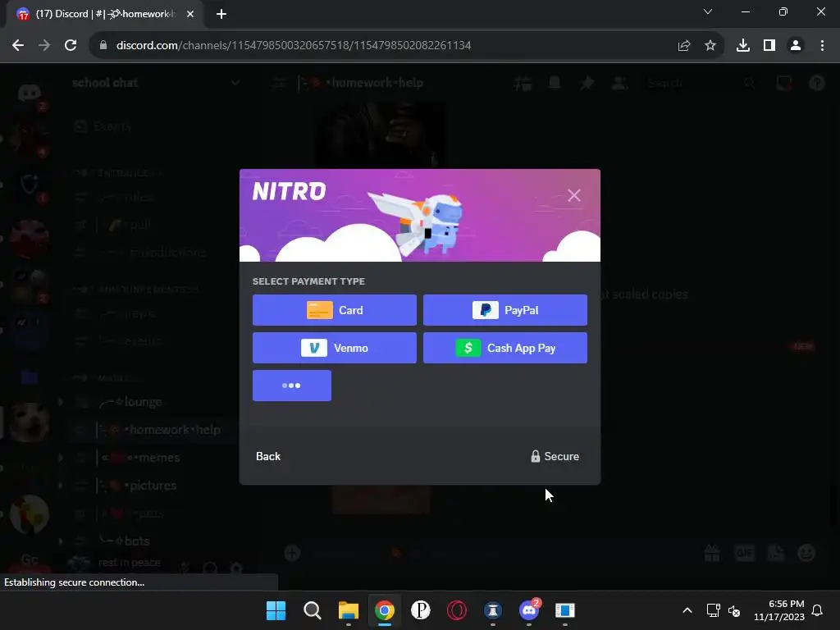Image resolution: width=840 pixels, height=630 pixels.
Task: Choose PayPal as payment type
Action: (x=505, y=310)
